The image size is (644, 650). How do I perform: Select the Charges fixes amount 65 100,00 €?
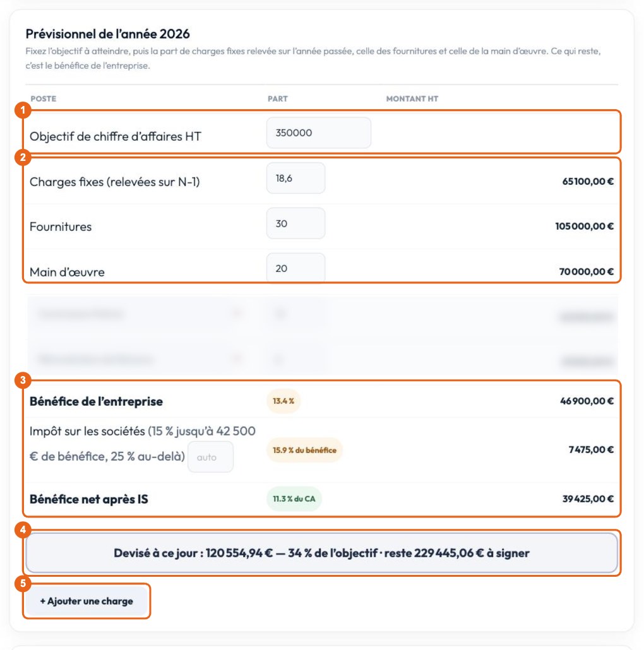[x=588, y=181]
